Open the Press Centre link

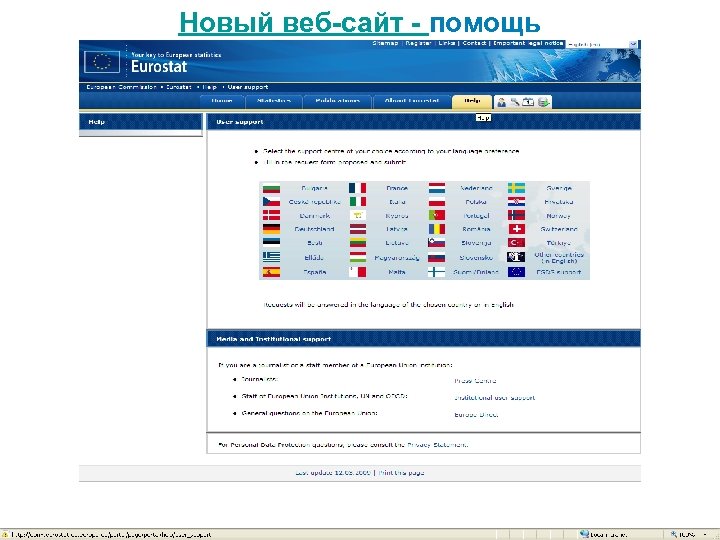click(475, 381)
